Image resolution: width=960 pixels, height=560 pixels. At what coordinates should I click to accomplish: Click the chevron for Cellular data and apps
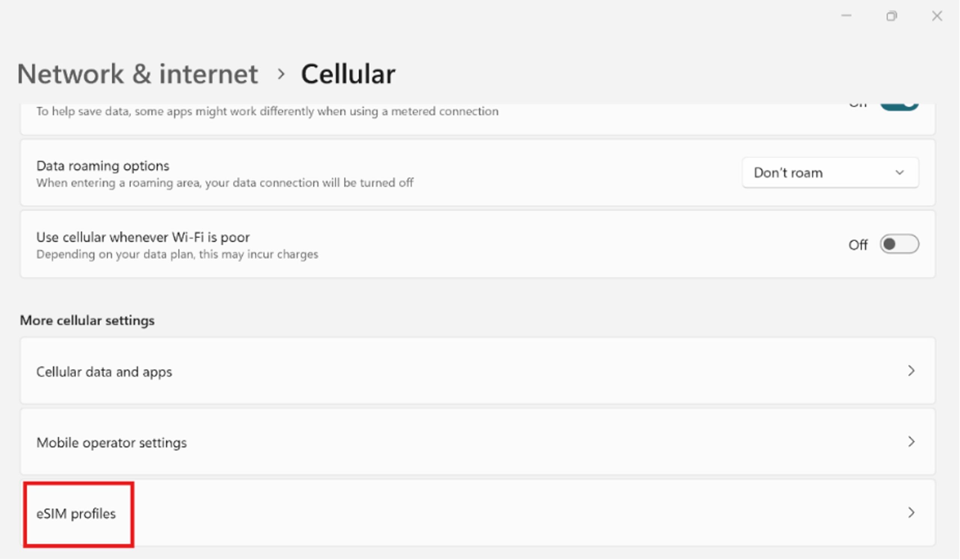(x=911, y=371)
